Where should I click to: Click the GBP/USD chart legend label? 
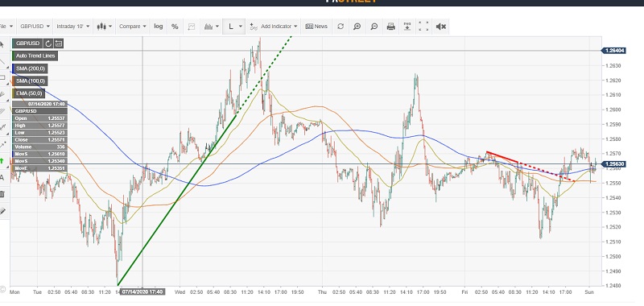27,43
